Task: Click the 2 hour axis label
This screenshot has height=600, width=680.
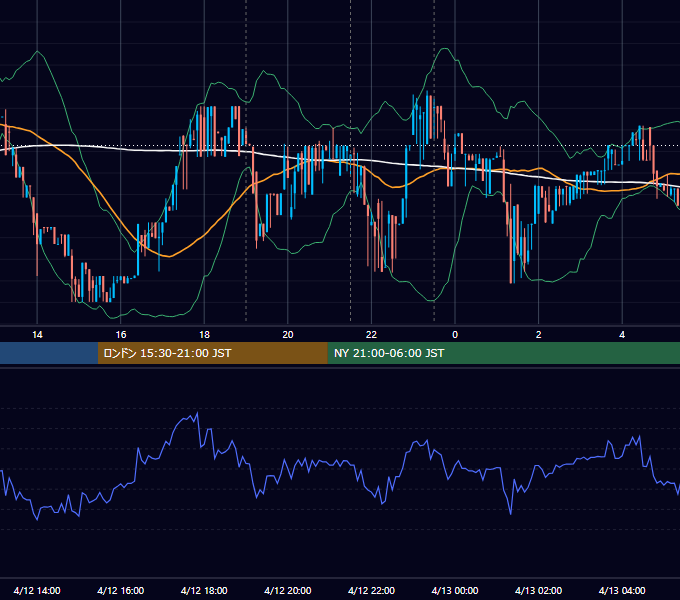Action: pos(539,335)
